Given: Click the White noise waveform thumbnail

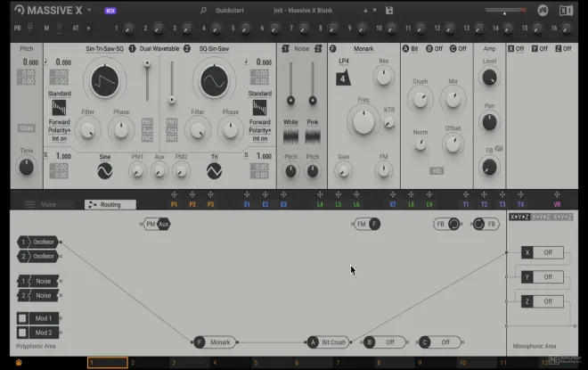Looking at the screenshot, I should [290, 136].
